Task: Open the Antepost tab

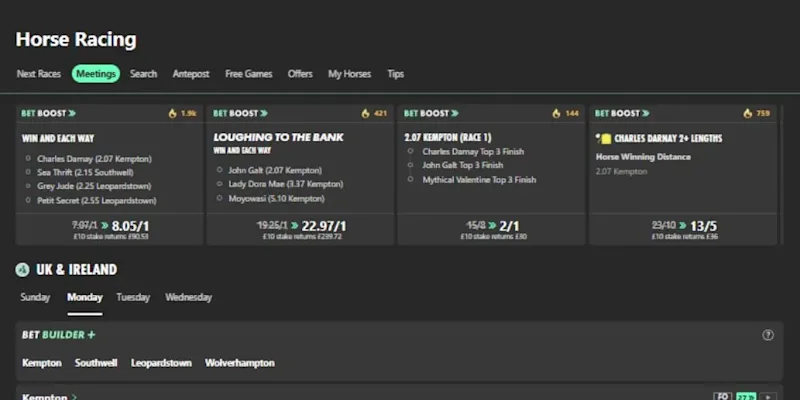Action: click(x=191, y=74)
